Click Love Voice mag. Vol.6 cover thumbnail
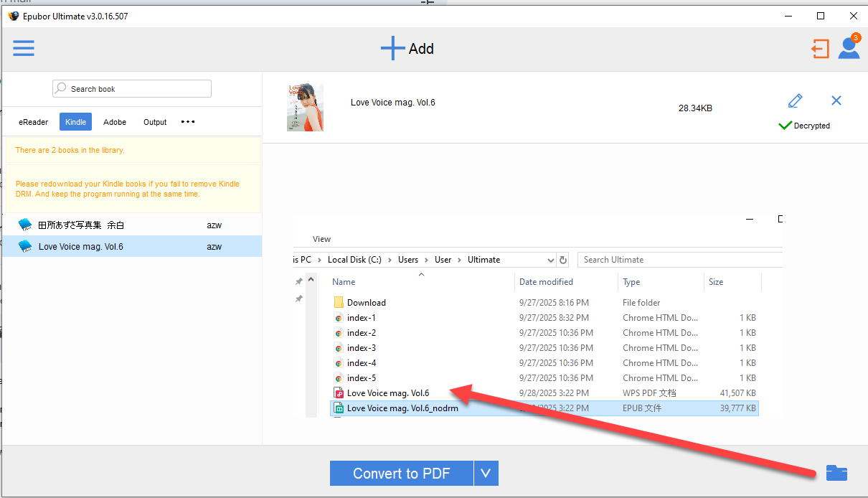The height and width of the screenshot is (498, 868). [305, 108]
